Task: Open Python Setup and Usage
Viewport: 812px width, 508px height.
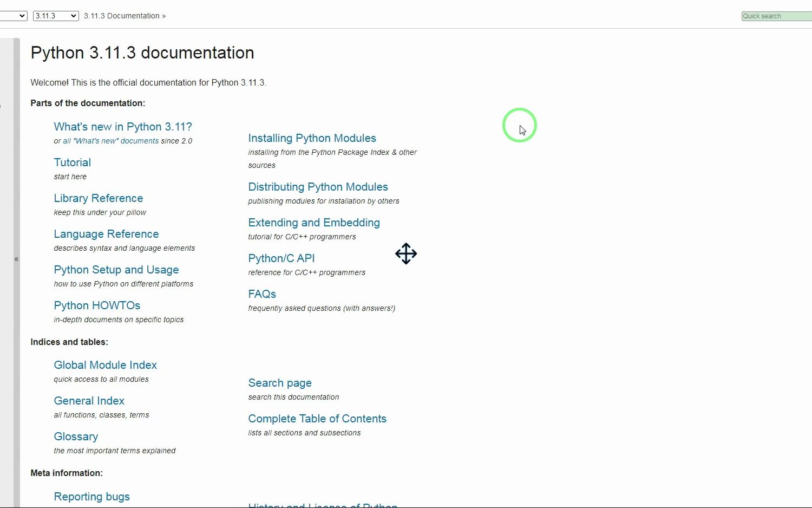Action: point(116,270)
